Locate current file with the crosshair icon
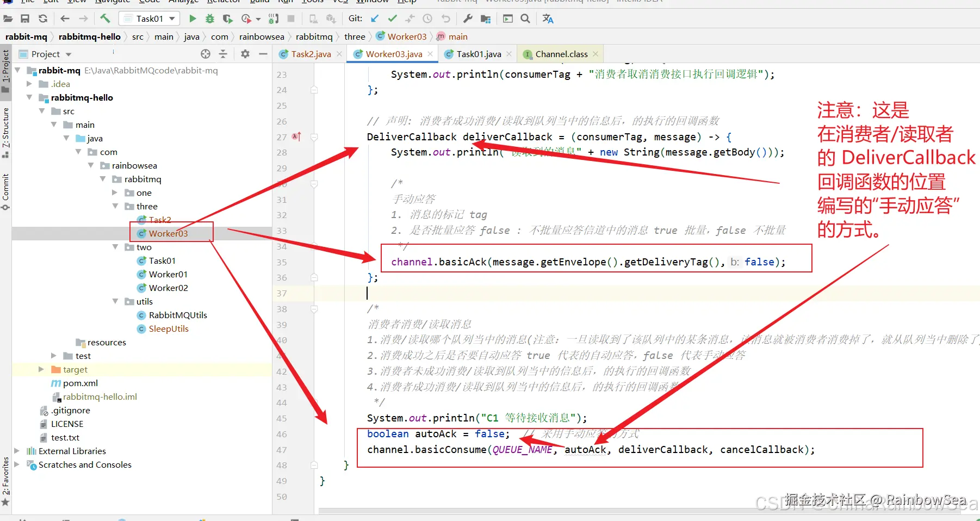This screenshot has width=980, height=521. pyautogui.click(x=206, y=54)
